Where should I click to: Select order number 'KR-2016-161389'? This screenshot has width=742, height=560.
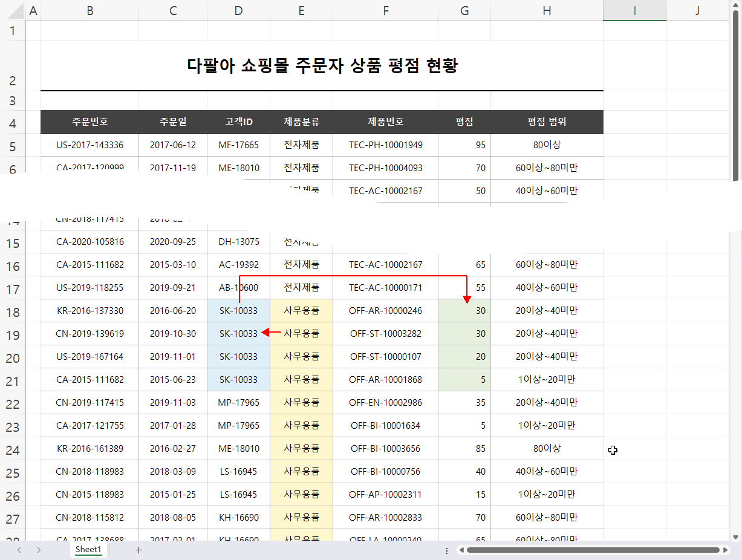pyautogui.click(x=89, y=449)
